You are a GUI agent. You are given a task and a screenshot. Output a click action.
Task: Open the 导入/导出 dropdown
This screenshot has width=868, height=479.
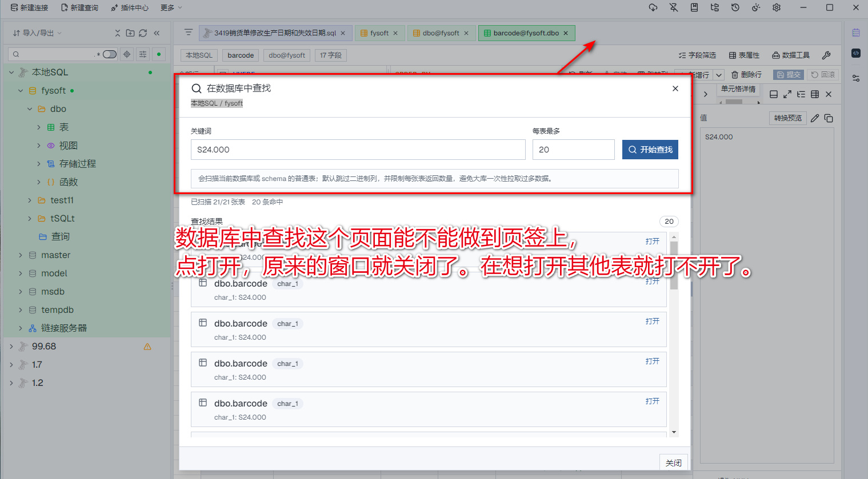(x=37, y=33)
